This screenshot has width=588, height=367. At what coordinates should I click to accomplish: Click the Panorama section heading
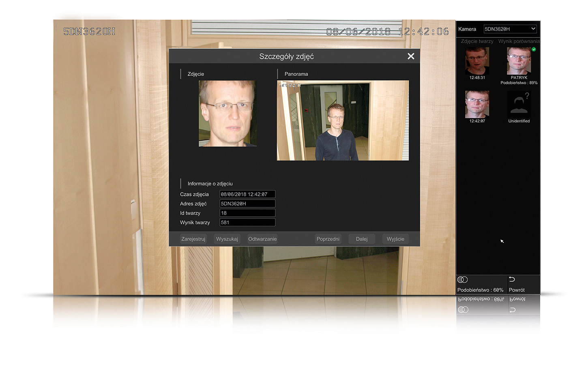(x=296, y=74)
